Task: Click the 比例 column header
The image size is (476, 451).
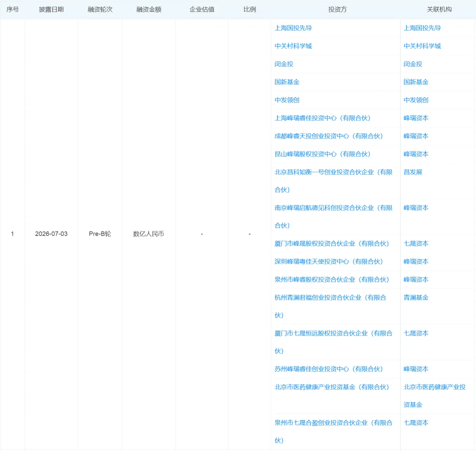Action: click(249, 9)
